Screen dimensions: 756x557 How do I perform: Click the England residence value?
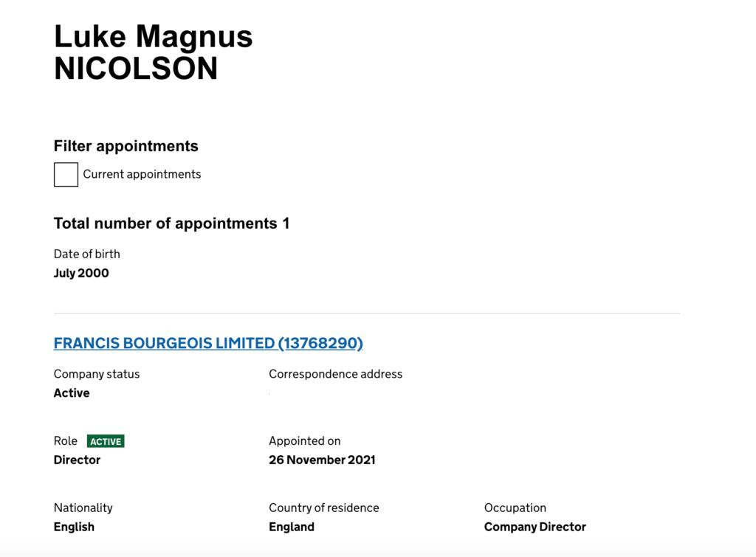[x=292, y=527]
